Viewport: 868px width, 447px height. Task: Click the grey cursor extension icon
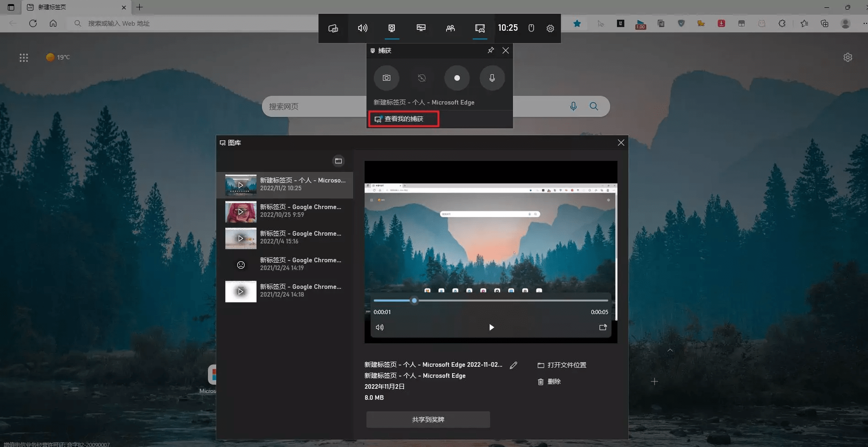601,23
